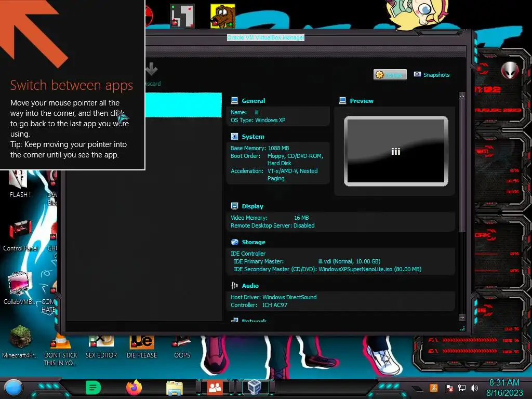Select the 'OS Type: Windows XP' text
Image resolution: width=532 pixels, height=399 pixels.
(x=258, y=120)
